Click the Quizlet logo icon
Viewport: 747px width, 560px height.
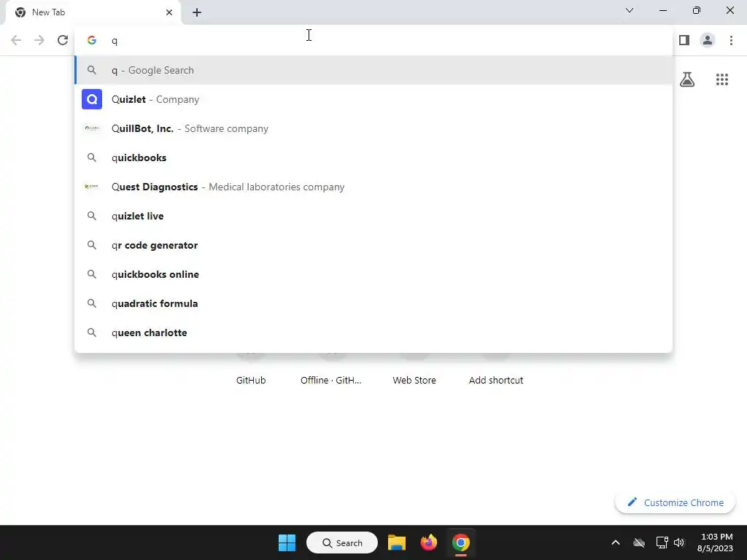pos(92,99)
